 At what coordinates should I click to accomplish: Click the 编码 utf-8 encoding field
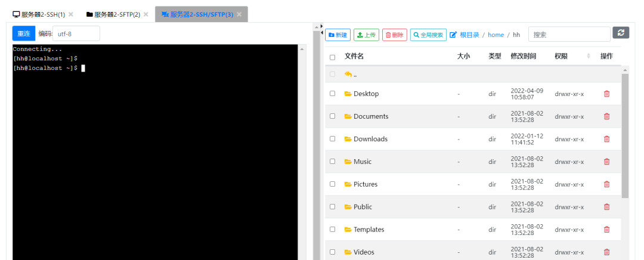click(76, 33)
